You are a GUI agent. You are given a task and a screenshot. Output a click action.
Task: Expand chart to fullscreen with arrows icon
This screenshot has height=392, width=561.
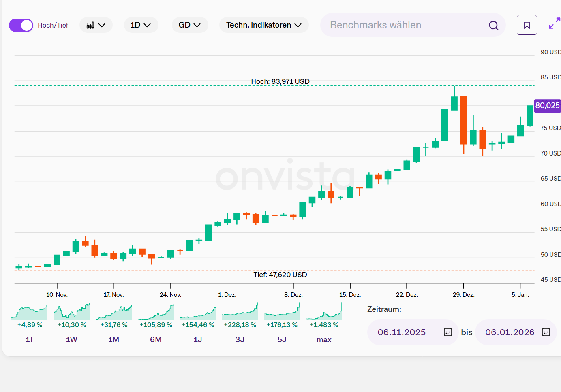coord(554,23)
